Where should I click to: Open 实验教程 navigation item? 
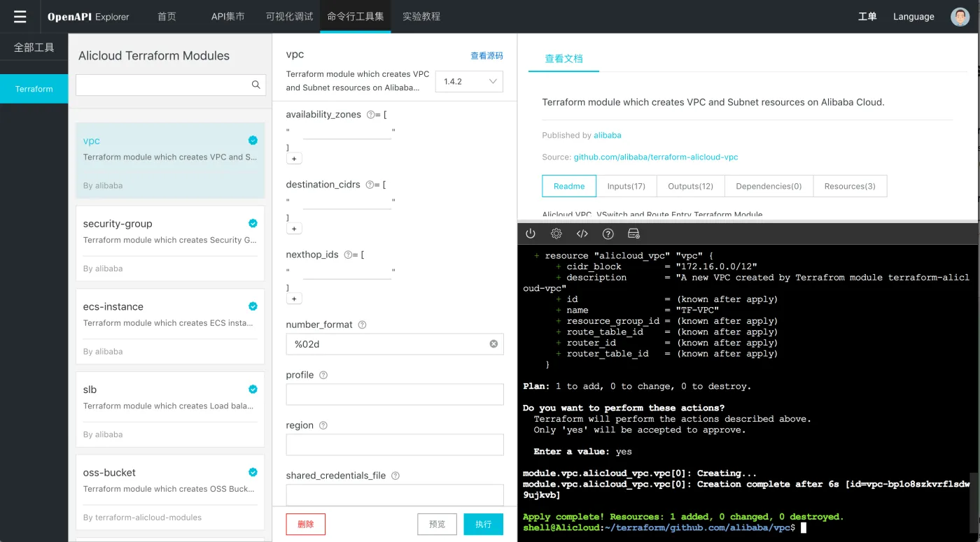[421, 17]
